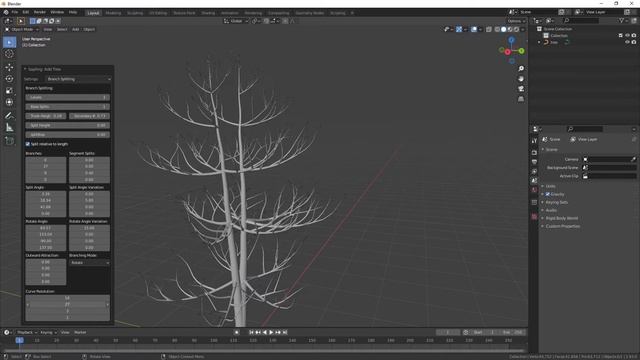Image resolution: width=640 pixels, height=360 pixels.
Task: Select the Move tool
Action: 9,67
